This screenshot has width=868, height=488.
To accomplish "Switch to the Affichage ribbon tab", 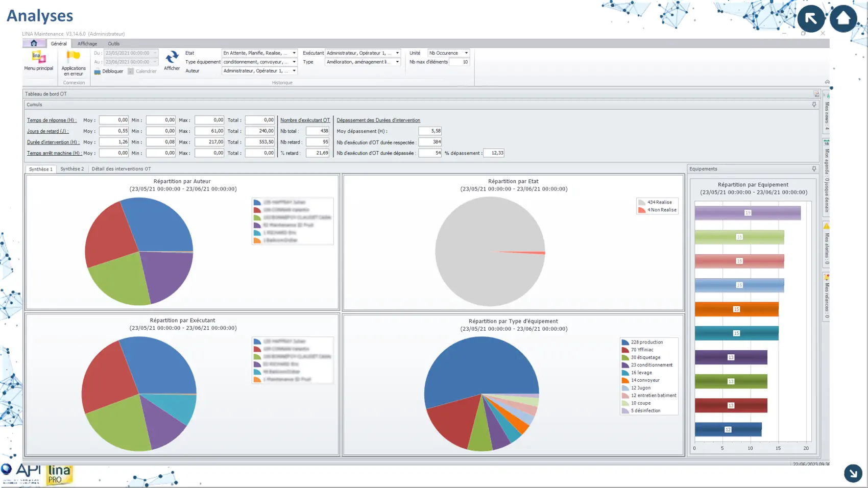I will pyautogui.click(x=87, y=44).
